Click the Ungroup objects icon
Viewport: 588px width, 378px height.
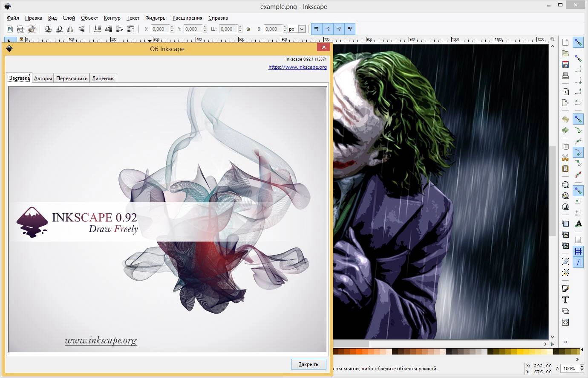click(x=565, y=273)
